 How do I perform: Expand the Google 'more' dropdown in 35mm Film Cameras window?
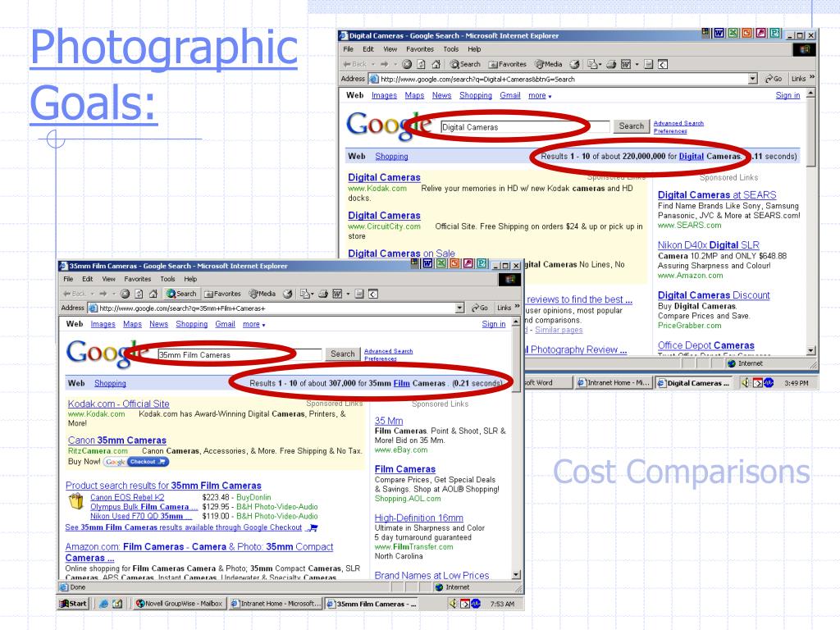click(254, 324)
